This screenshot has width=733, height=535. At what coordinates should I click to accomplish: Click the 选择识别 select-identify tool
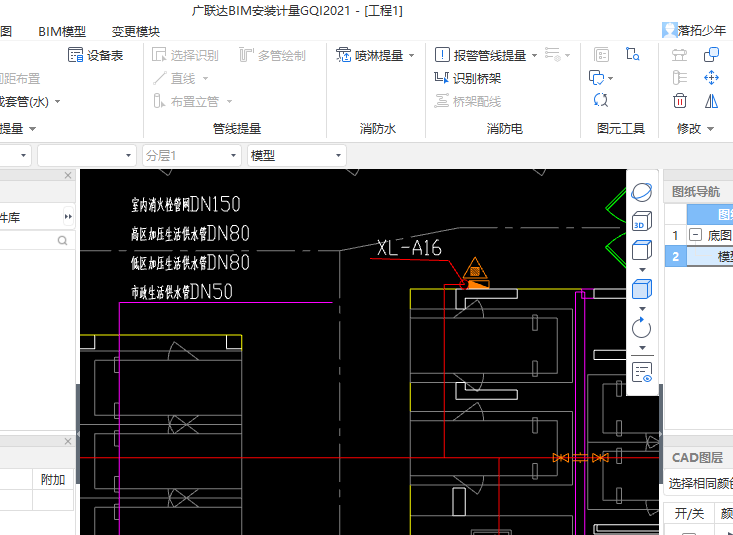click(x=185, y=55)
